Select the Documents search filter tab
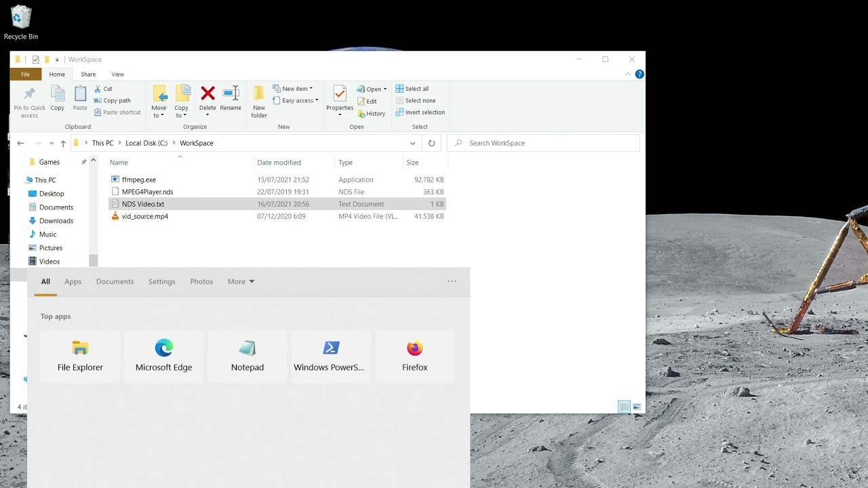 tap(115, 281)
